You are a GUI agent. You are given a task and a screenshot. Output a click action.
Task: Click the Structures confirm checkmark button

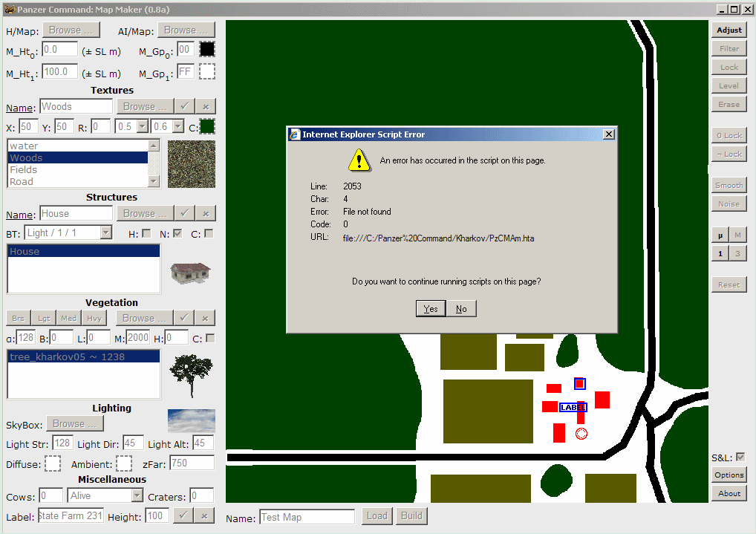[x=184, y=213]
